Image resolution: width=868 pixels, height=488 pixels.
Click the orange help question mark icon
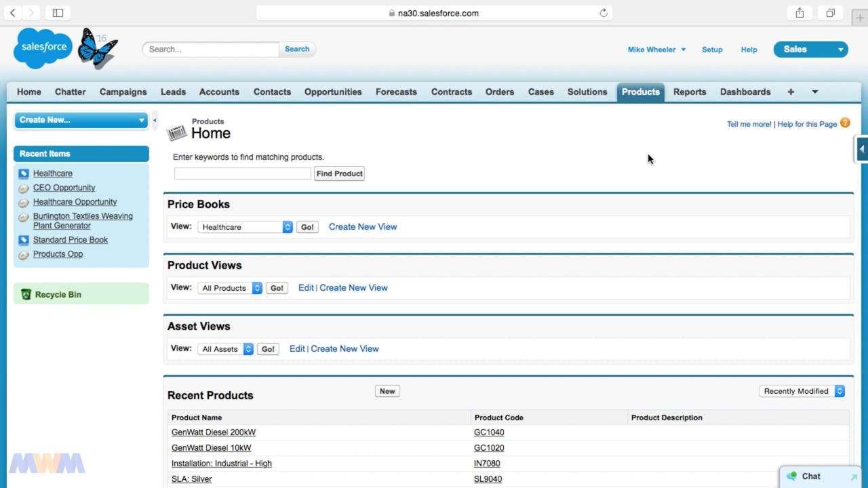point(845,123)
